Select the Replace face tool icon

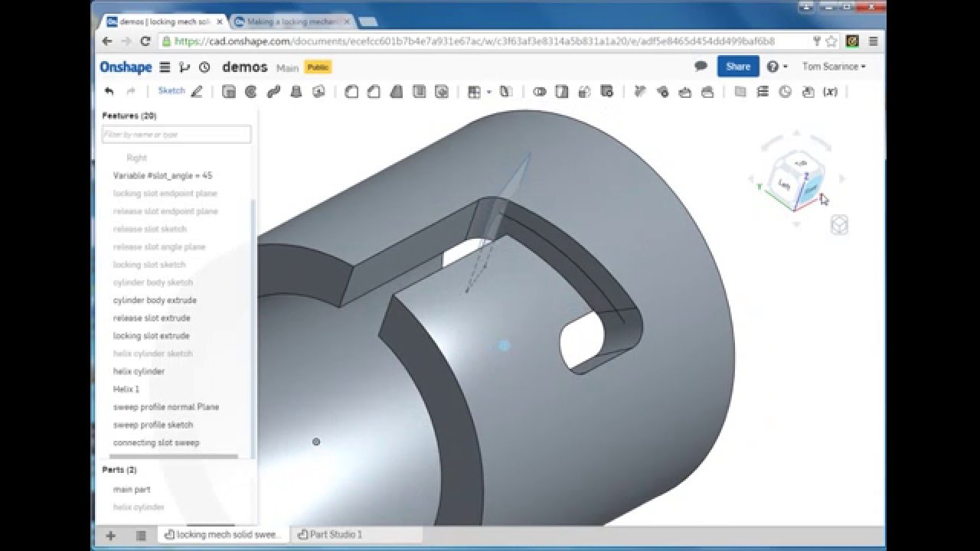pos(707,92)
